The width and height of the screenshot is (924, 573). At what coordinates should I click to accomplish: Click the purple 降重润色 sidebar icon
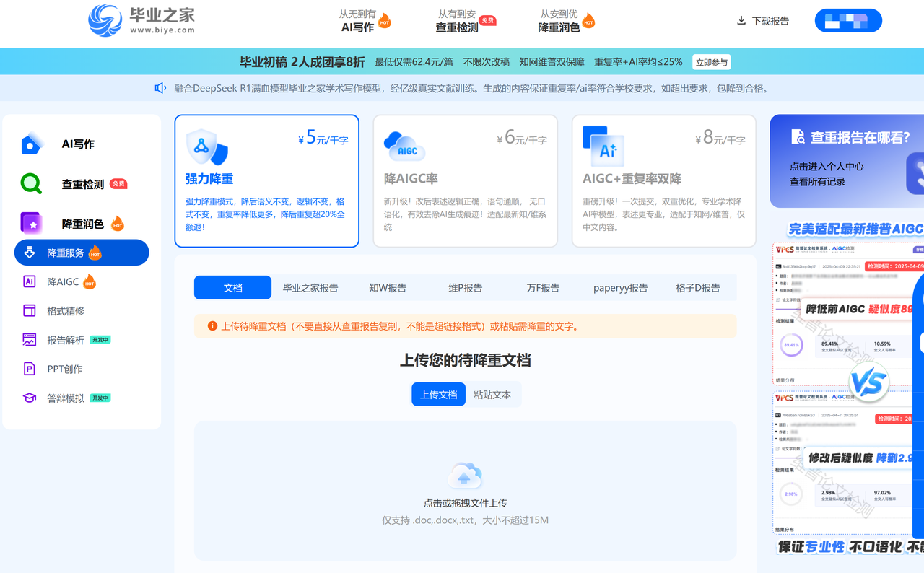click(x=31, y=224)
